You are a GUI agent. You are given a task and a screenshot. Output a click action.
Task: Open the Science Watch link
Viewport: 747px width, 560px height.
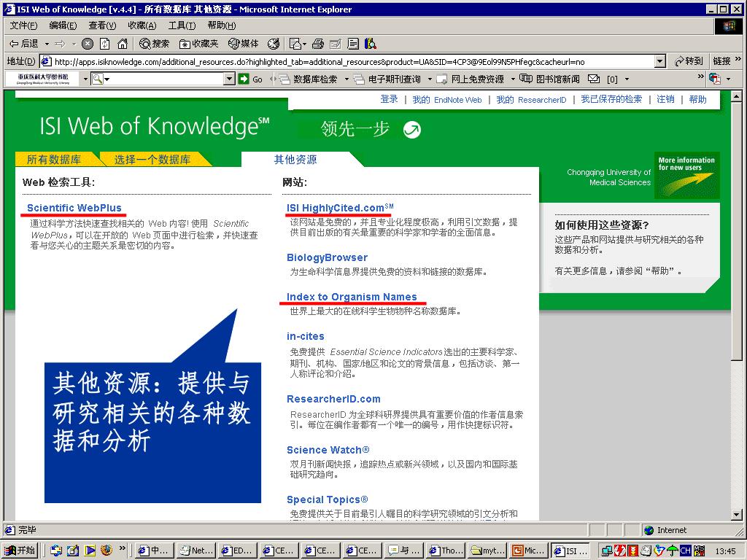tap(328, 450)
